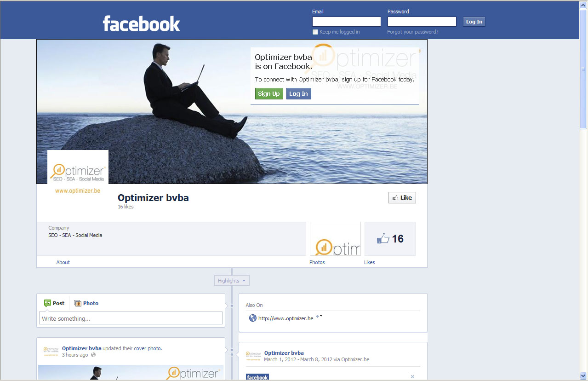Click the globe icon beside optimizer.be link
The image size is (588, 381).
[252, 318]
